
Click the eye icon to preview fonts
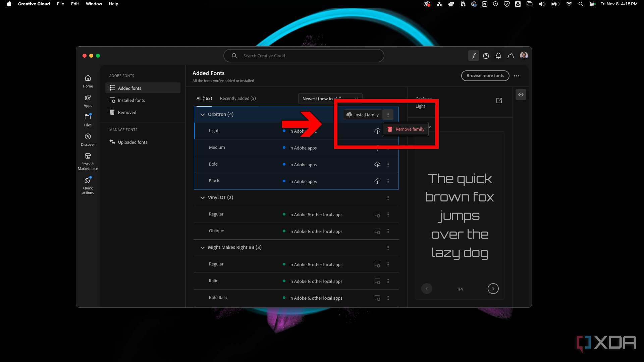click(x=521, y=94)
